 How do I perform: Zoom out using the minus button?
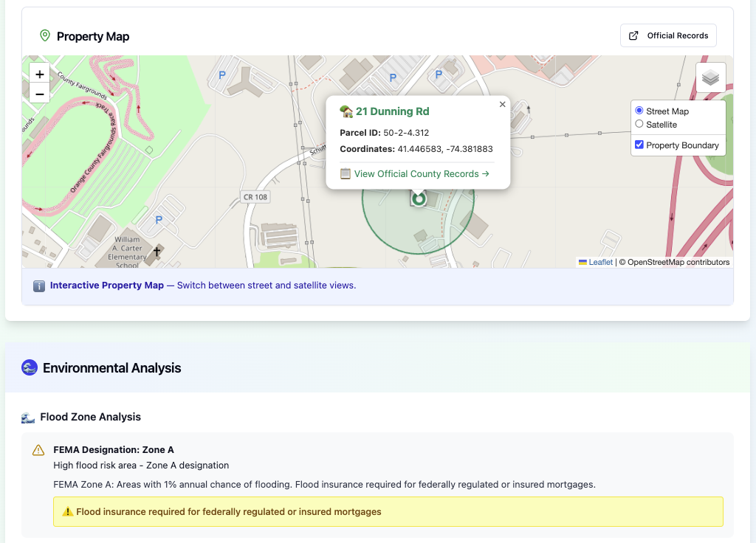[x=39, y=93]
